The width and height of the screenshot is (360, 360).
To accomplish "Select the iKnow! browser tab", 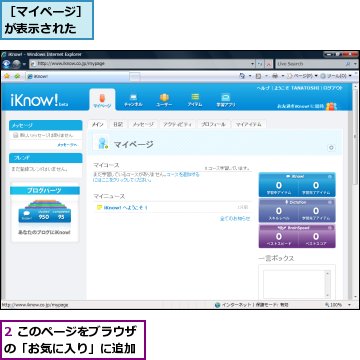I will pos(77,76).
